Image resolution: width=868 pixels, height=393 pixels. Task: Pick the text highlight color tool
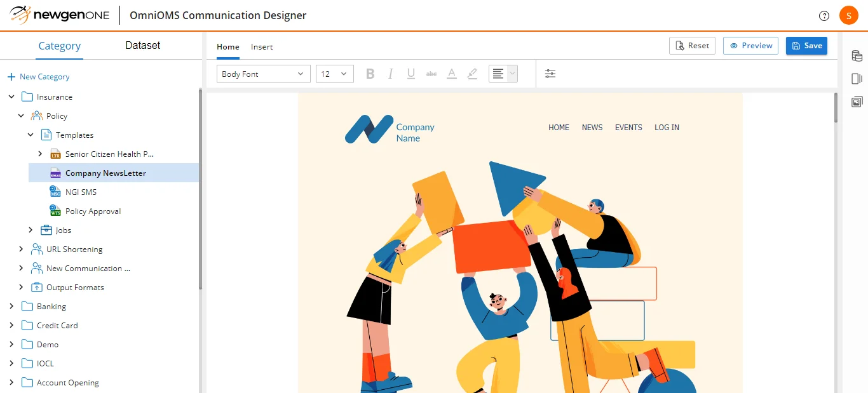pos(472,74)
